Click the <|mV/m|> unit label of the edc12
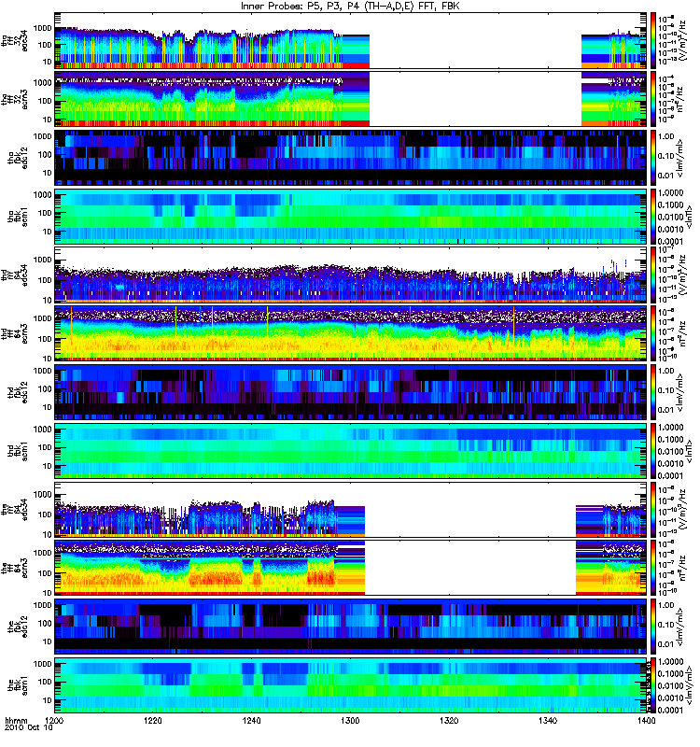 (680, 627)
